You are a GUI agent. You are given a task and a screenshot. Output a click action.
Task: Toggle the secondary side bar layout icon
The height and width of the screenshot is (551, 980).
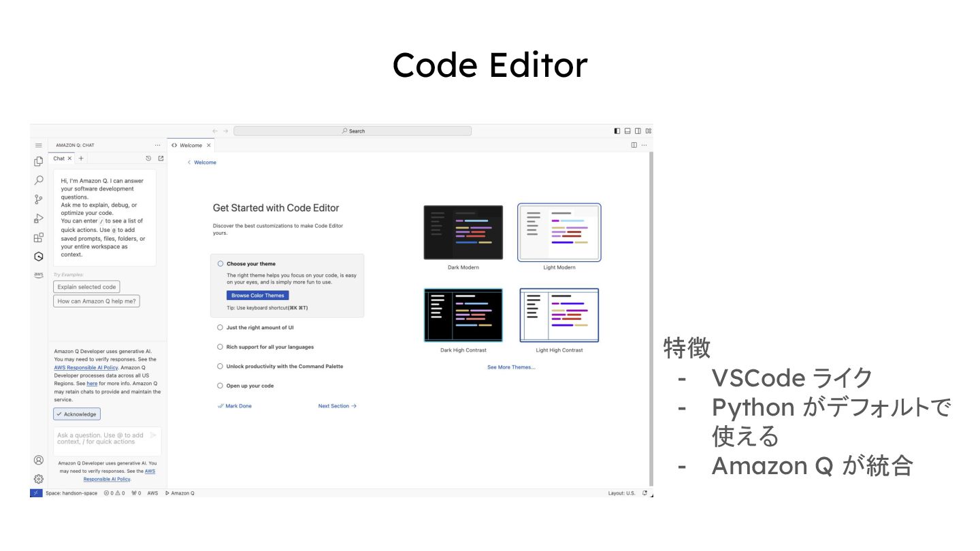[x=638, y=131]
